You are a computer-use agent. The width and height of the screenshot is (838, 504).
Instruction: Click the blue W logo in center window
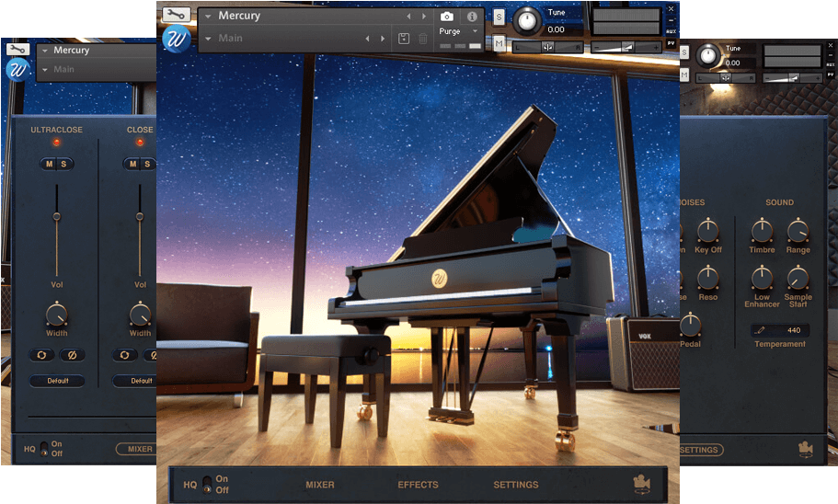point(177,40)
